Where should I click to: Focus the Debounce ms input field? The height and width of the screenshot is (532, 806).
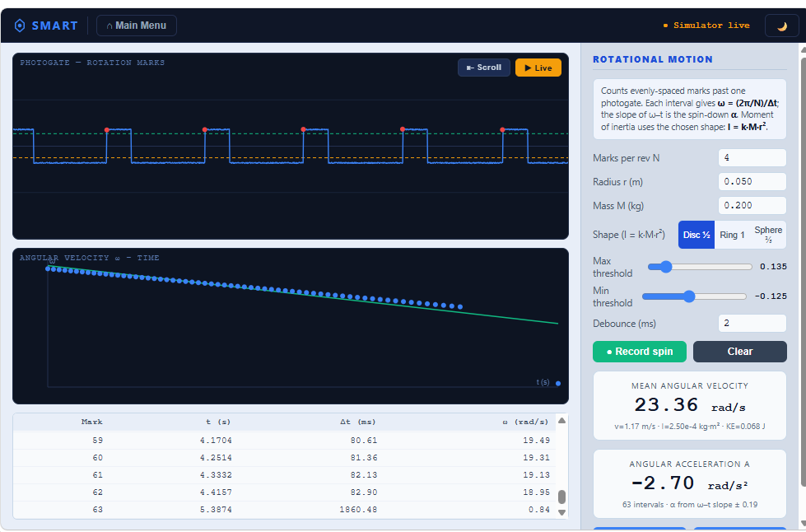coord(752,324)
